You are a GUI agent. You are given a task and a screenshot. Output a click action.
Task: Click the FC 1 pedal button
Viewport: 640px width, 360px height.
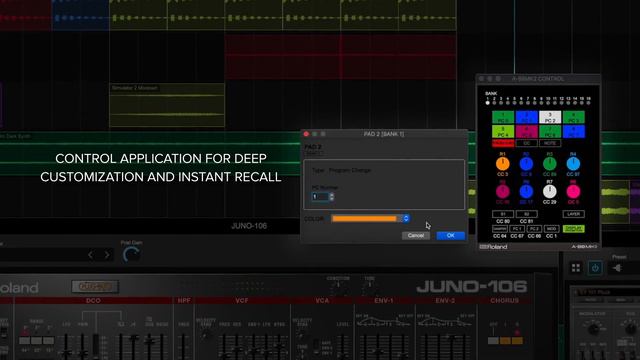pos(517,229)
